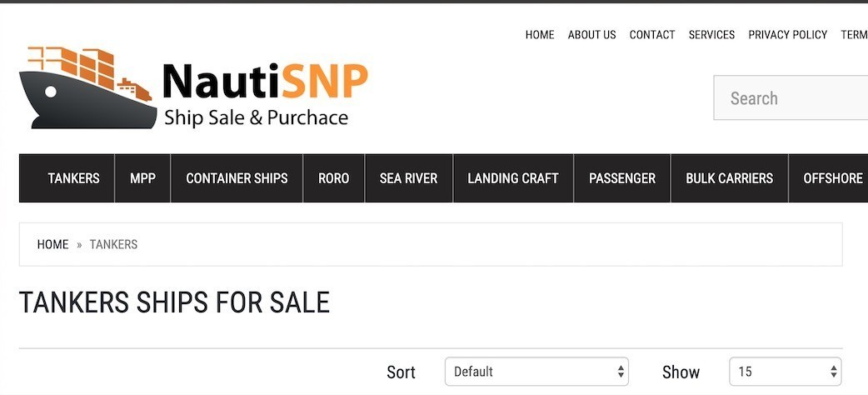Viewport: 868px width, 395px height.
Task: Open the Sort dropdown set to Default
Action: pos(536,372)
